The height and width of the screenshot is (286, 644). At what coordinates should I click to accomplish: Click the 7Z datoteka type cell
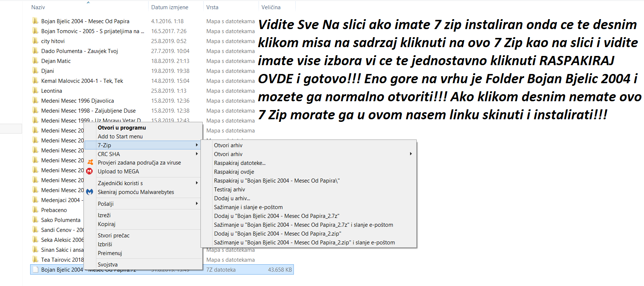click(221, 270)
